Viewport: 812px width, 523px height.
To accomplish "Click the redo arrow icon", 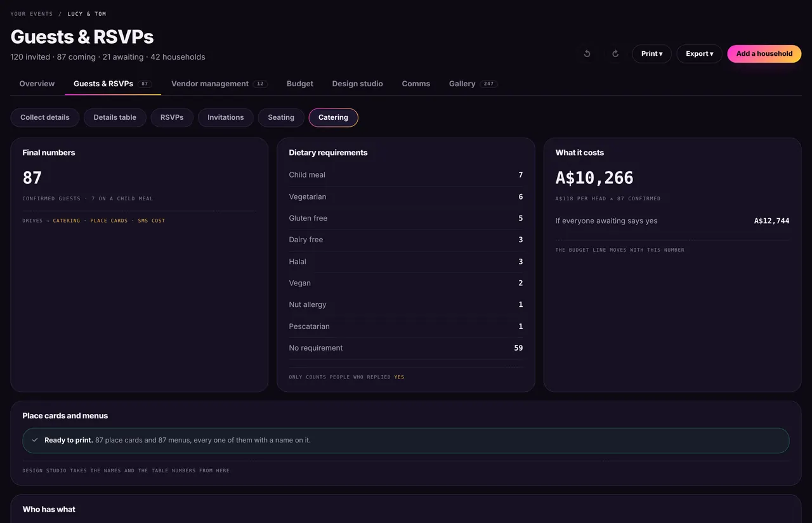I will [615, 54].
